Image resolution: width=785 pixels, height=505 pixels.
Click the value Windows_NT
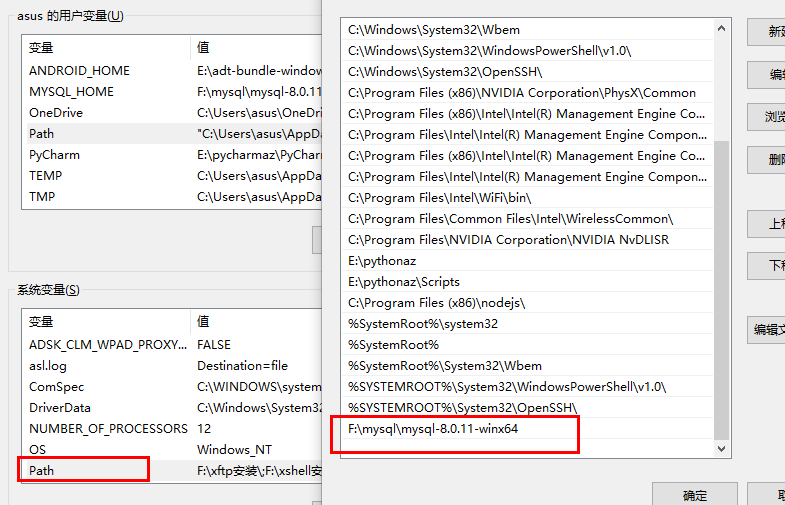[x=234, y=450]
